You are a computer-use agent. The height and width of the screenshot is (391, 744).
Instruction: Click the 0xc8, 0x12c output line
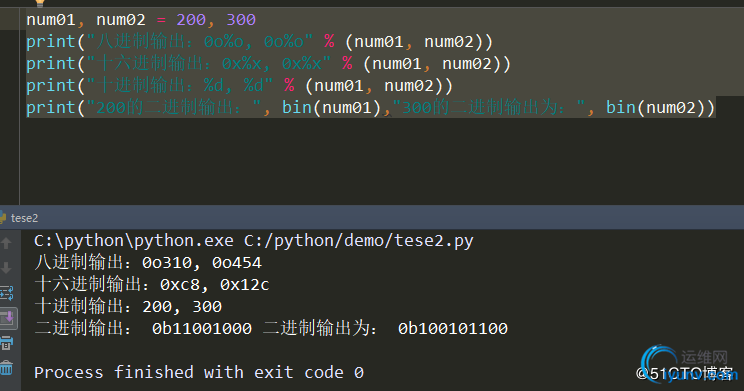(x=152, y=284)
